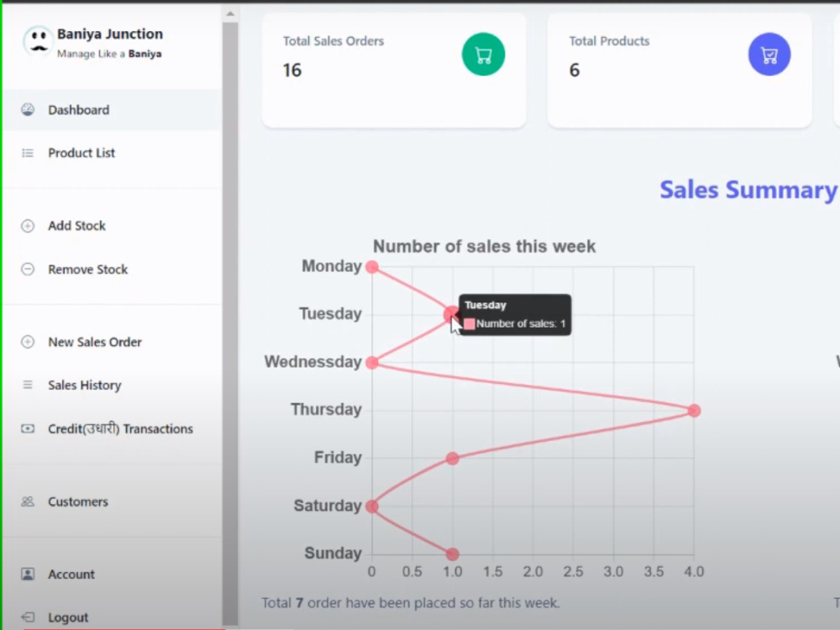Click the Thursday data point at 4.0
This screenshot has width=840, height=630.
(x=694, y=411)
